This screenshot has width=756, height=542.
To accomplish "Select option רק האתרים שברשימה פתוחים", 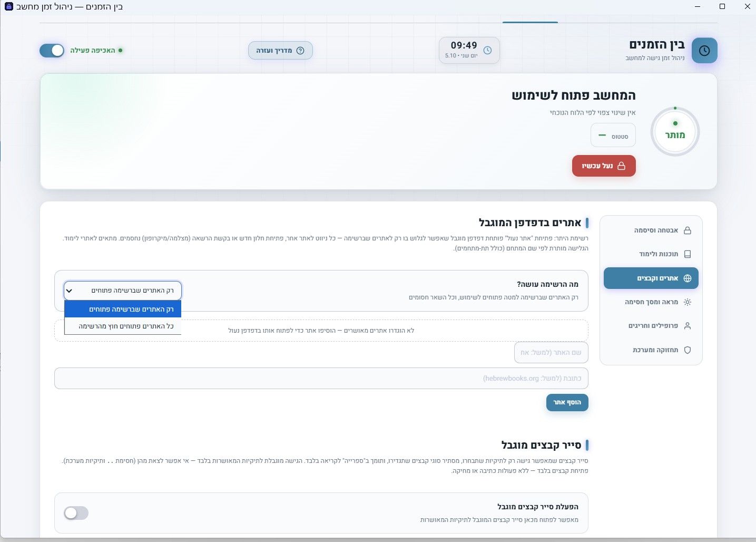I will tap(123, 309).
